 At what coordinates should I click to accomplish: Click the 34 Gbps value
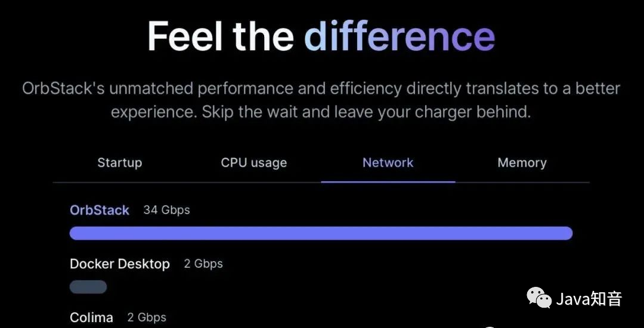(166, 210)
